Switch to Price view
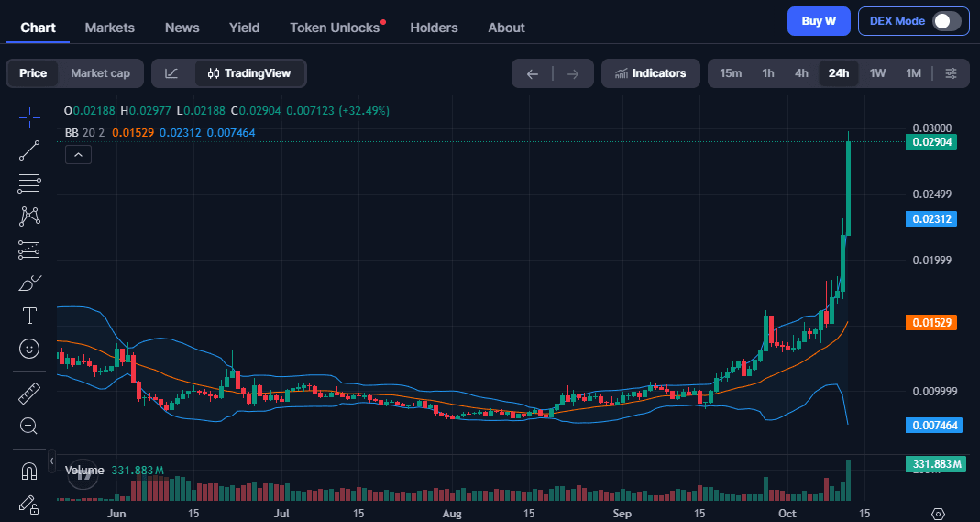This screenshot has width=980, height=522. [x=33, y=73]
